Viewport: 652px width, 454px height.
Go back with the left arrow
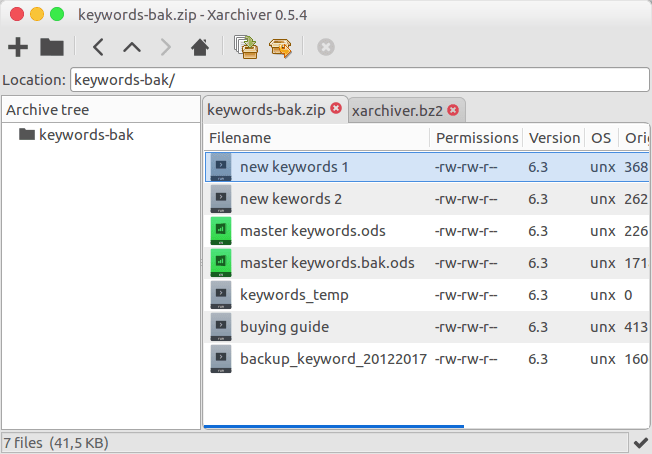(x=98, y=47)
